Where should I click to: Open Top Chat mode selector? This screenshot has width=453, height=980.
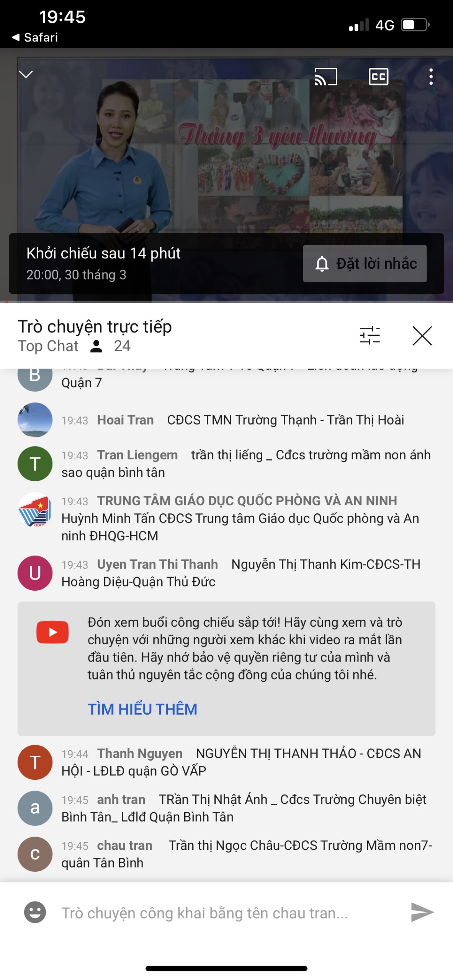pos(48,346)
